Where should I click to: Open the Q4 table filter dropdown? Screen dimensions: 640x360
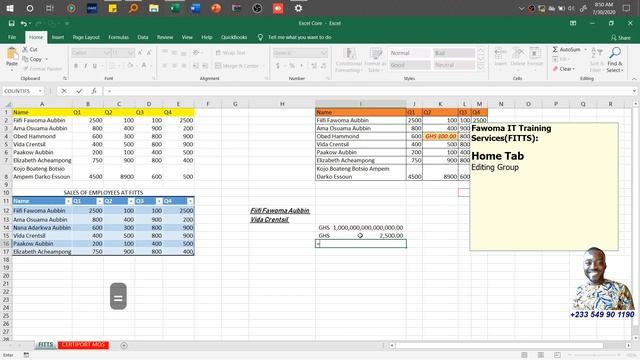pos(190,201)
